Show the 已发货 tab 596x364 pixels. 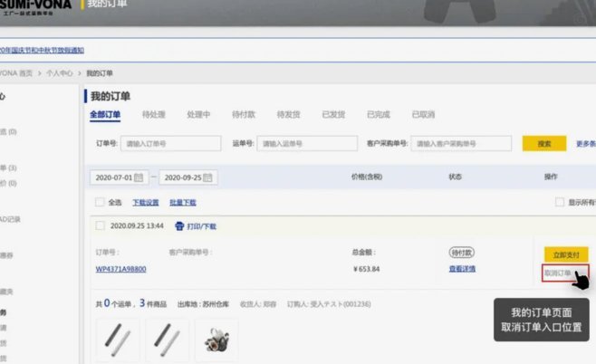point(333,114)
